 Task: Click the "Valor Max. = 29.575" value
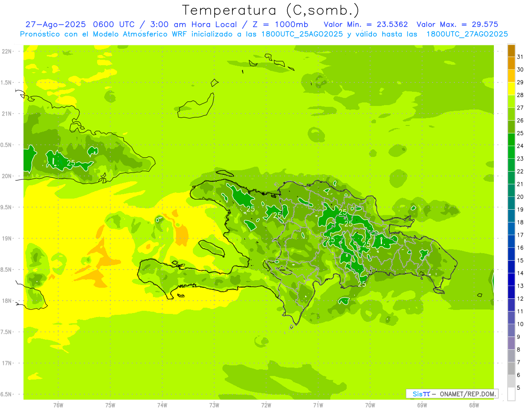458,24
